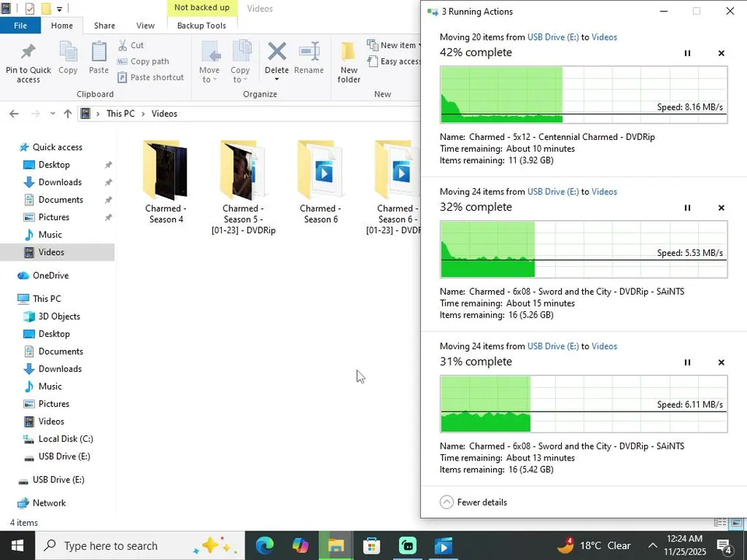
Task: Cancel the 31% complete transfer
Action: (721, 362)
